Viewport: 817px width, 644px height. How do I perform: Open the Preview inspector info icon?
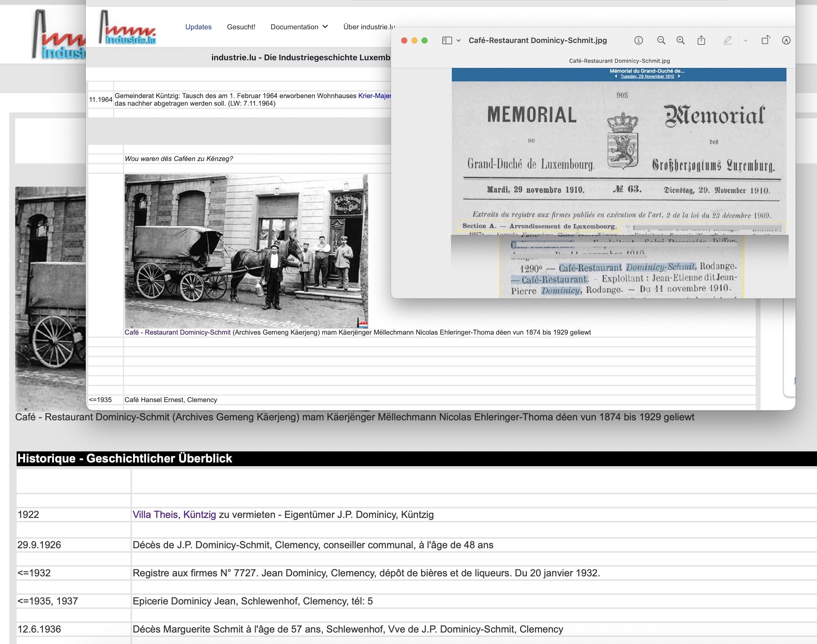[638, 40]
